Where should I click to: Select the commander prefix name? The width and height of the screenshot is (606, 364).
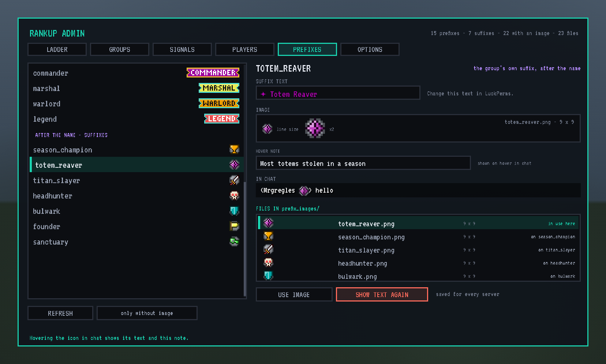[50, 73]
